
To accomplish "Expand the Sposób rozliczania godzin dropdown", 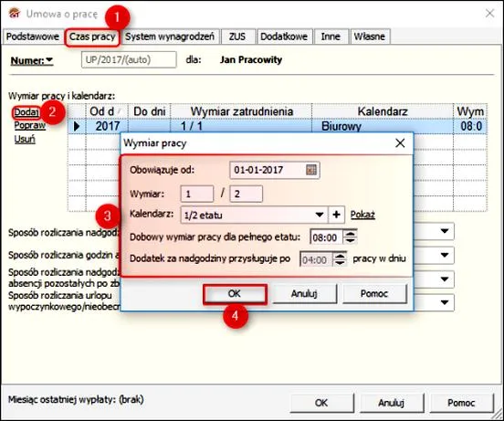I will pyautogui.click(x=445, y=255).
